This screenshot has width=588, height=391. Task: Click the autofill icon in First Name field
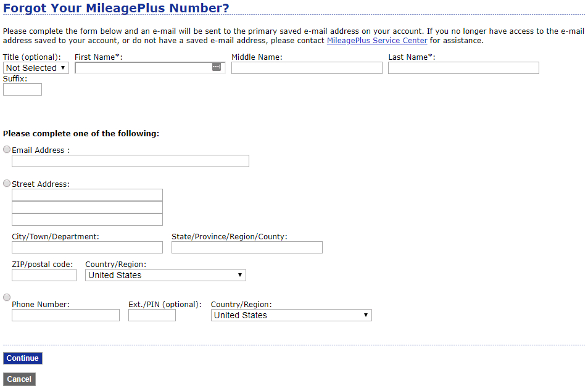pos(216,67)
